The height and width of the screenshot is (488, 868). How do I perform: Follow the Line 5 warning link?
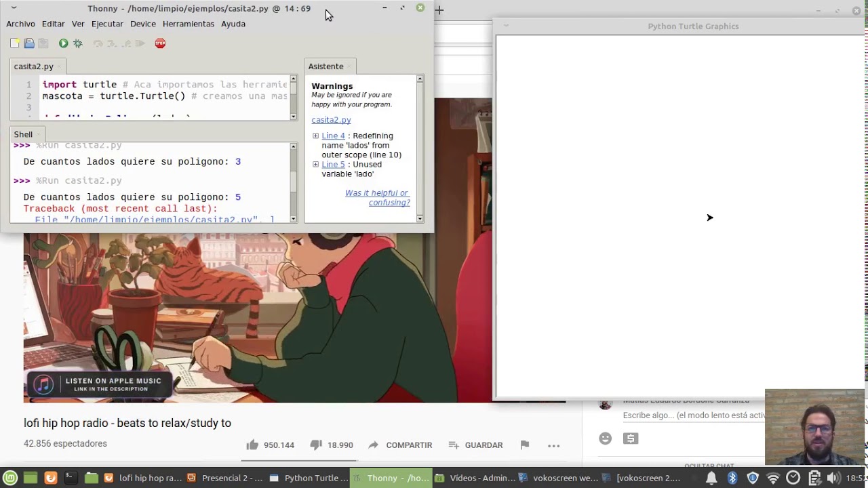click(x=333, y=164)
